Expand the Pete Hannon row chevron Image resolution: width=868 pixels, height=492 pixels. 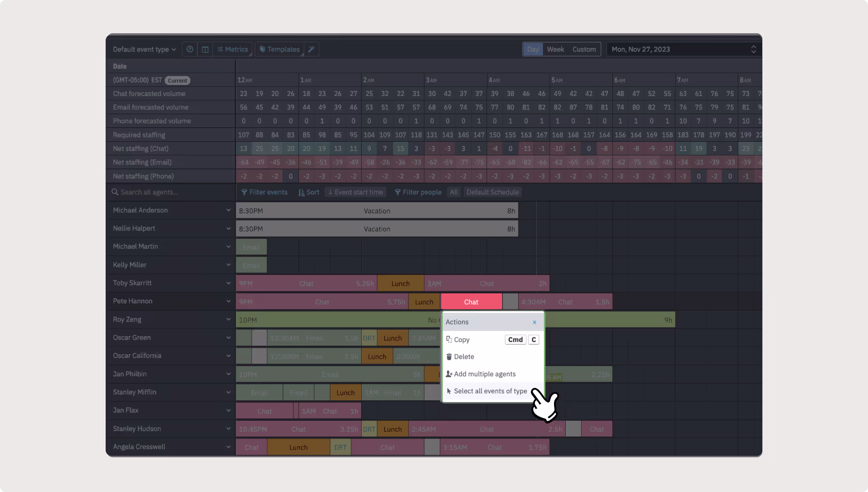[x=229, y=301]
